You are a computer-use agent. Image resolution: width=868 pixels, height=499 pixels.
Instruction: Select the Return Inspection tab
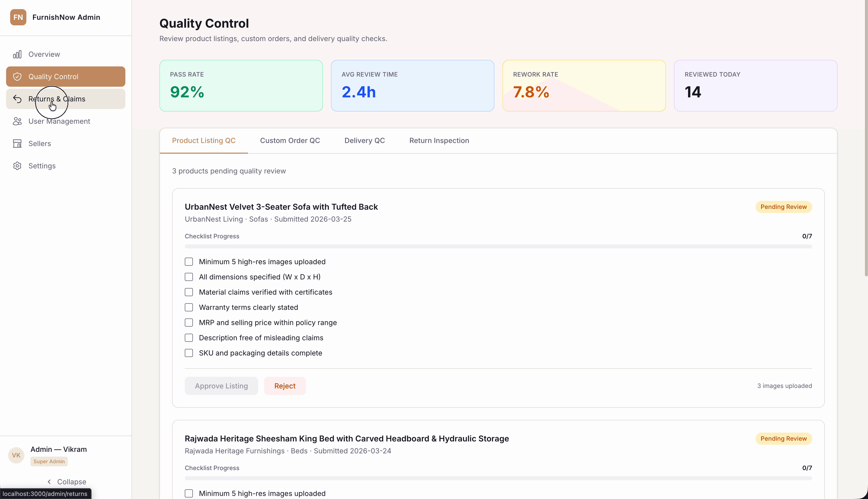point(439,140)
